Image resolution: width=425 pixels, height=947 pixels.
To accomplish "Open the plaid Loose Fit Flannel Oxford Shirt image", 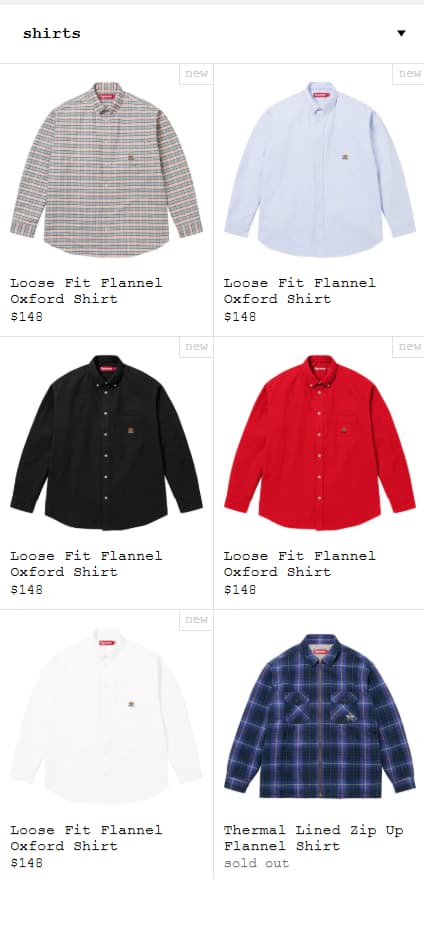I will coord(106,169).
